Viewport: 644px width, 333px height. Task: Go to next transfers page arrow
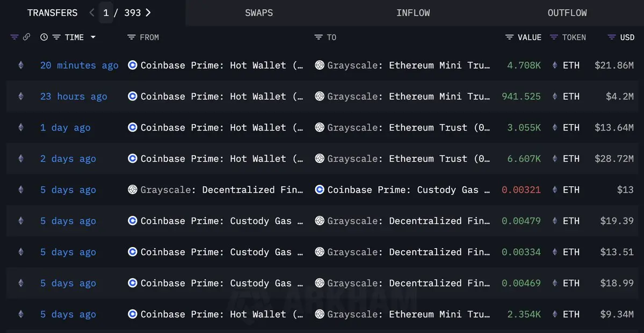tap(148, 13)
